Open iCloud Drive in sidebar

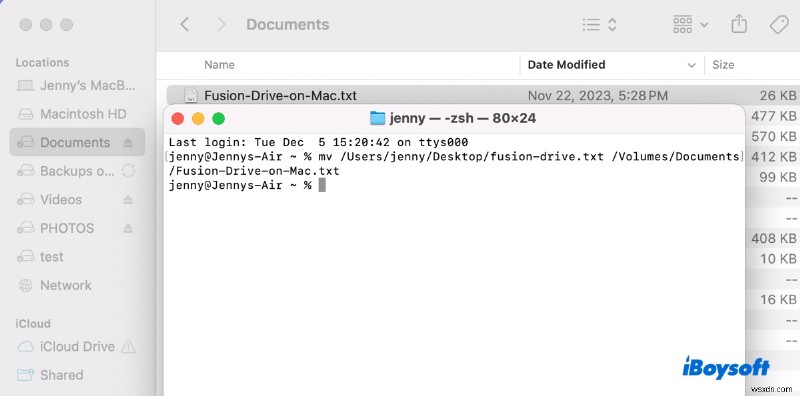[78, 346]
